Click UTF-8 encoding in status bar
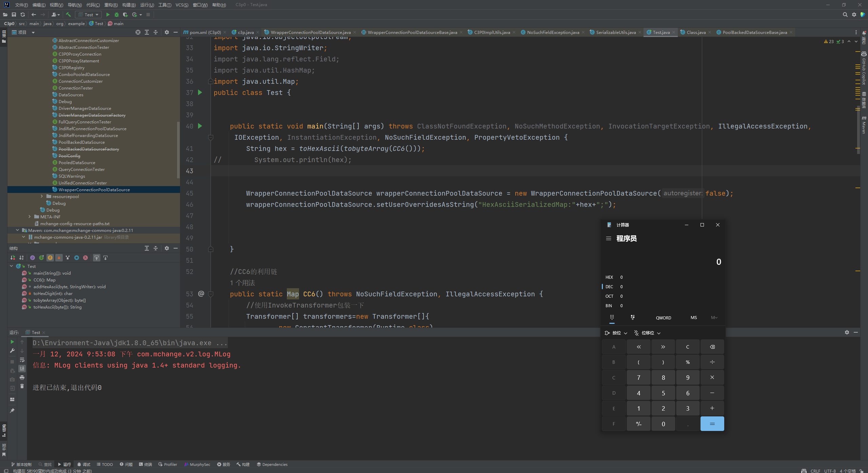This screenshot has height=473, width=868. click(x=830, y=471)
